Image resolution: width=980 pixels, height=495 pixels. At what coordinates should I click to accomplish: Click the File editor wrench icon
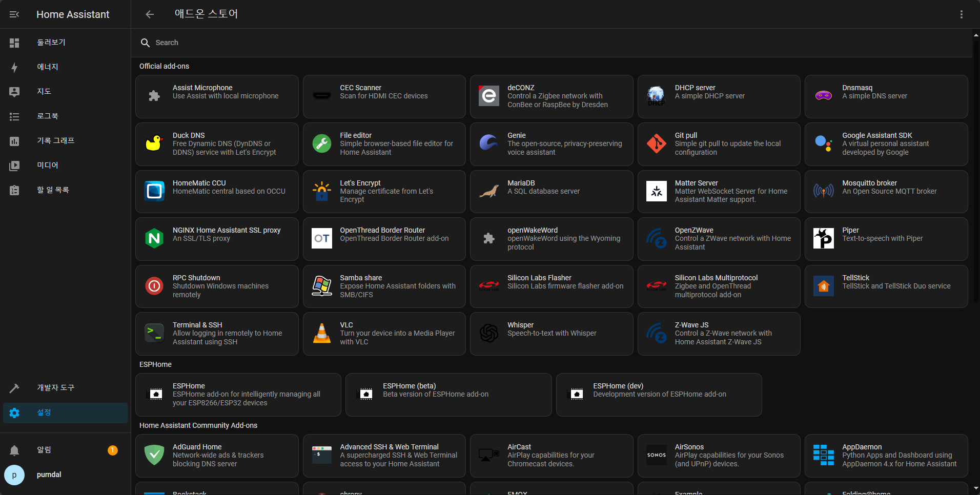(322, 143)
